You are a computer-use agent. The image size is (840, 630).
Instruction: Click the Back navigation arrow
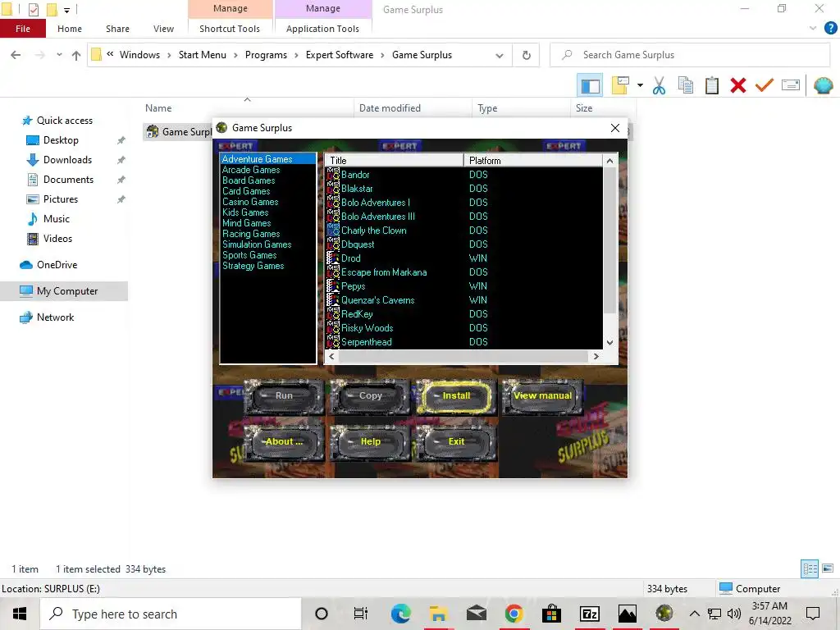tap(16, 55)
